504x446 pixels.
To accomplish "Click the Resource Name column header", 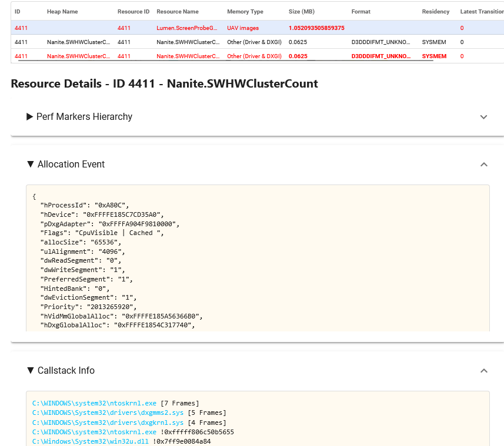I will (x=177, y=12).
